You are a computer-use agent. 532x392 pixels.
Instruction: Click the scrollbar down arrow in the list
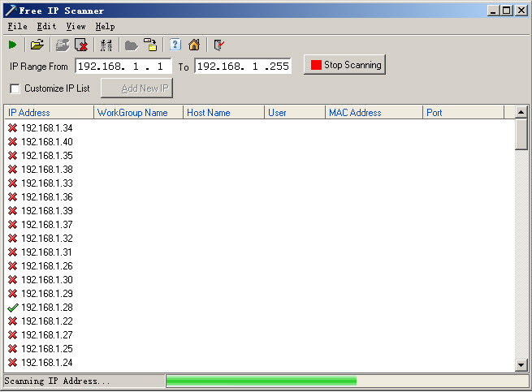521,365
